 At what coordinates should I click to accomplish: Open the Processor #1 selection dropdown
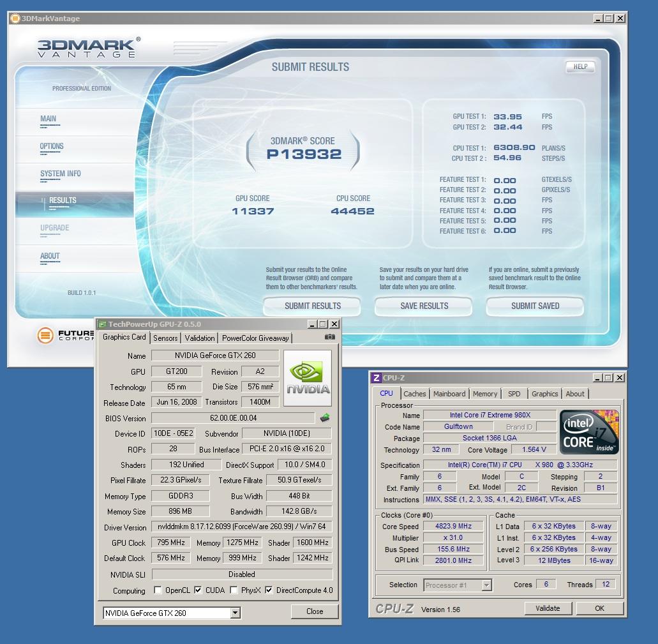click(x=486, y=585)
